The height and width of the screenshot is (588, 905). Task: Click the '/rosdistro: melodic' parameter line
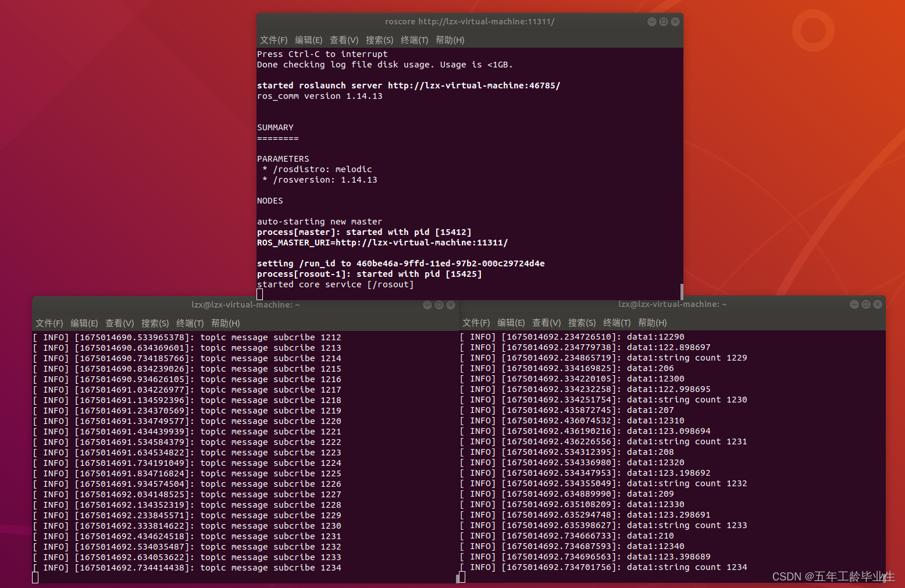(x=317, y=169)
